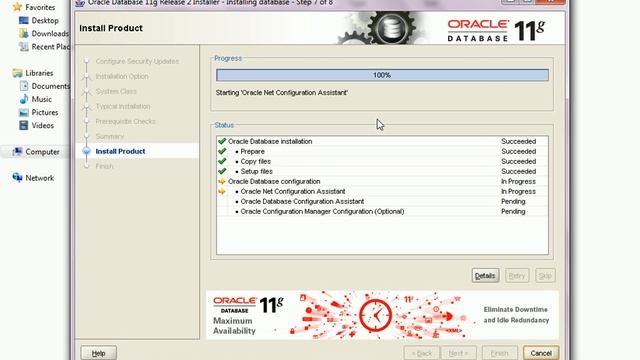Click green checkmark beside Copy files
640x360 pixels.
point(222,161)
